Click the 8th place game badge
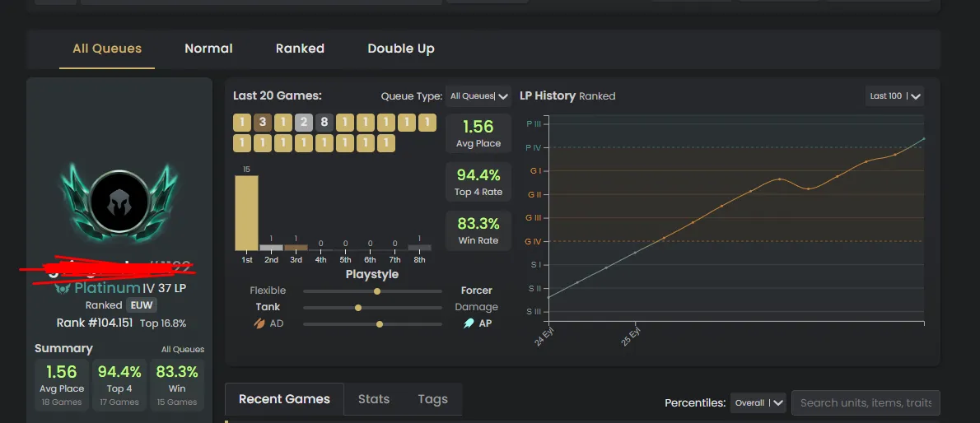980x423 pixels. 324,123
